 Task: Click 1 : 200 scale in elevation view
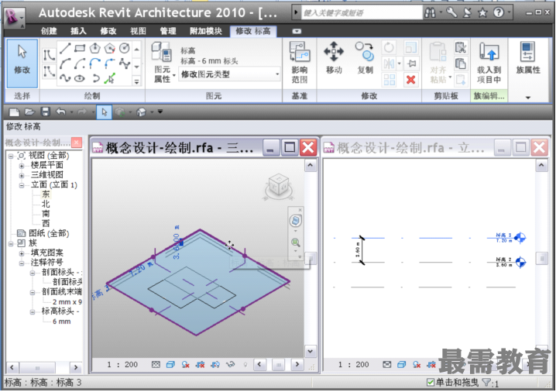(354, 364)
